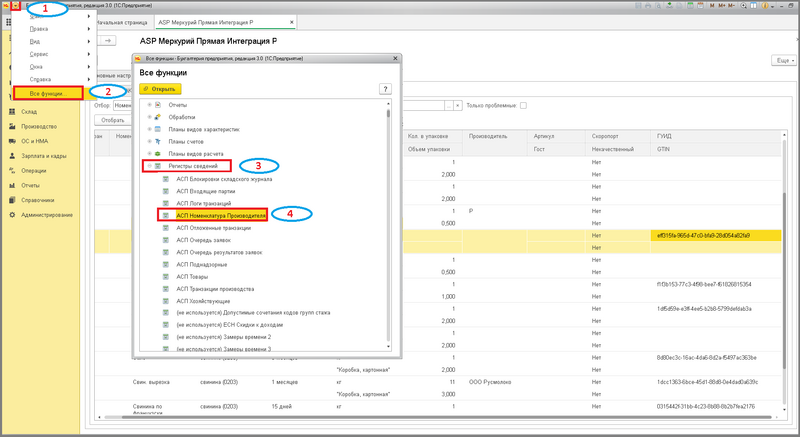
Task: Click the help ? button in Все функции dialog
Action: [x=385, y=89]
